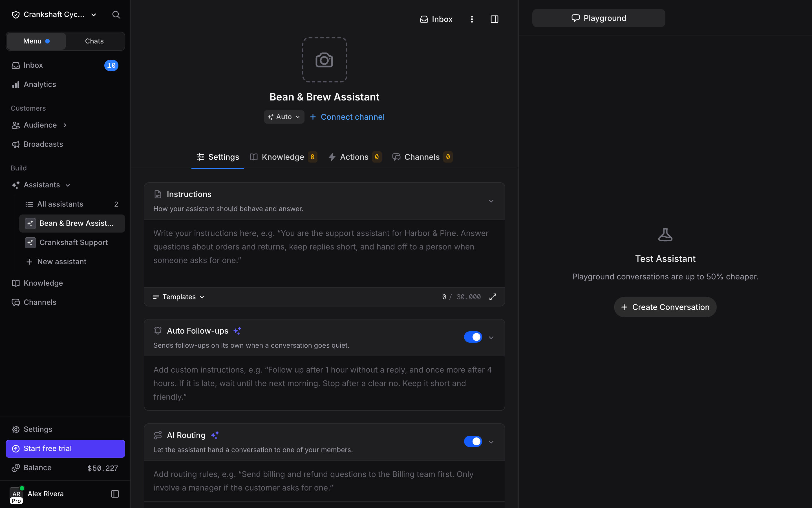Collapse the AI Routing section chevron

click(491, 442)
